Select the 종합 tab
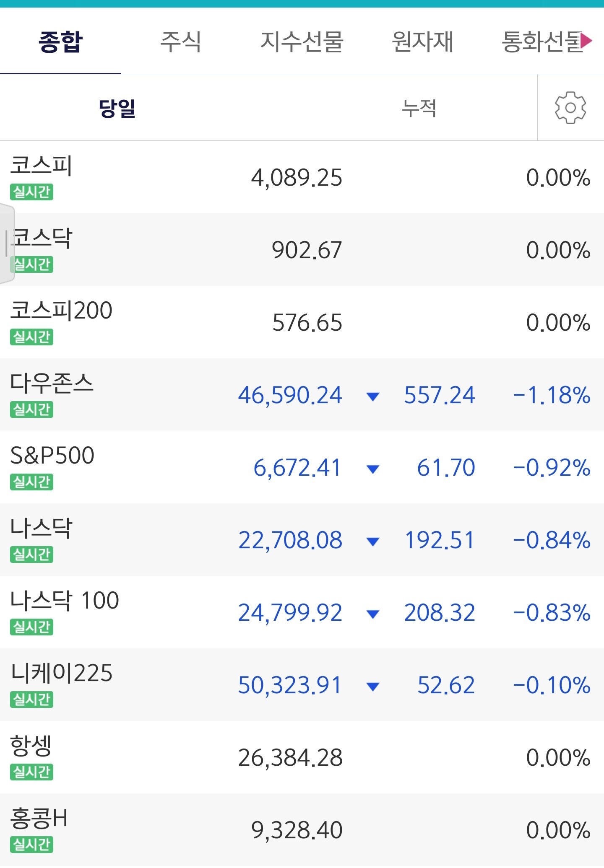The width and height of the screenshot is (604, 868). (x=60, y=42)
